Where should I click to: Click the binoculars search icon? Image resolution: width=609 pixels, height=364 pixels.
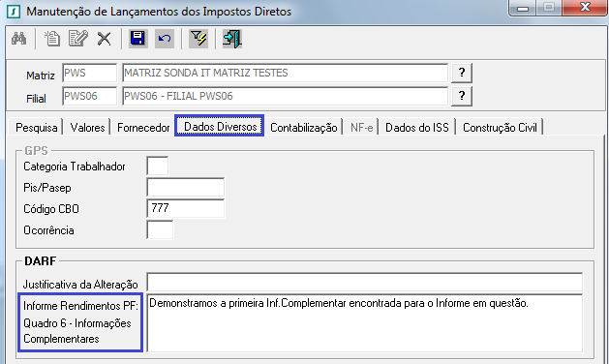point(18,39)
